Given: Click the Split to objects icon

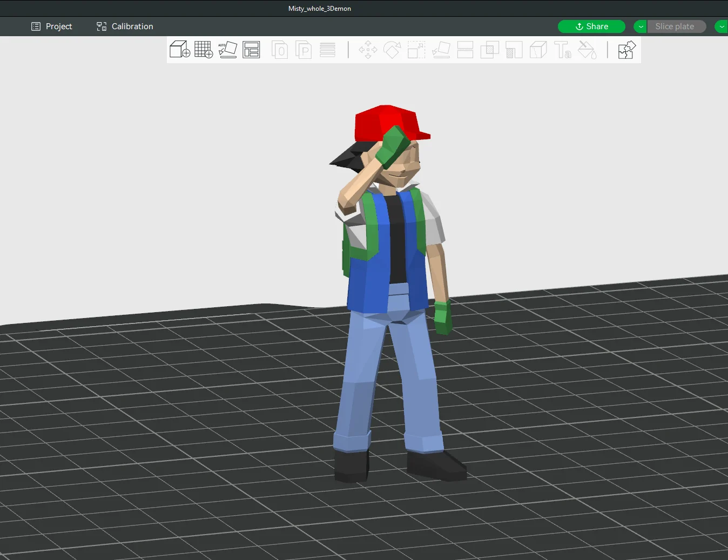Looking at the screenshot, I should [x=280, y=50].
